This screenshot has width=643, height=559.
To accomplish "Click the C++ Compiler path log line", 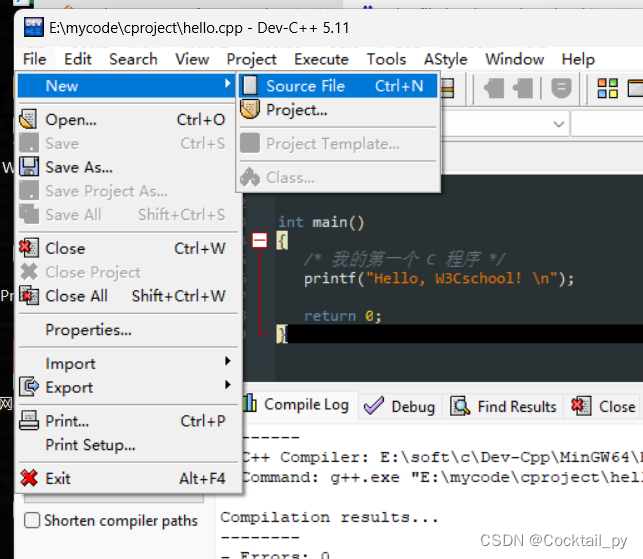I will pyautogui.click(x=442, y=456).
